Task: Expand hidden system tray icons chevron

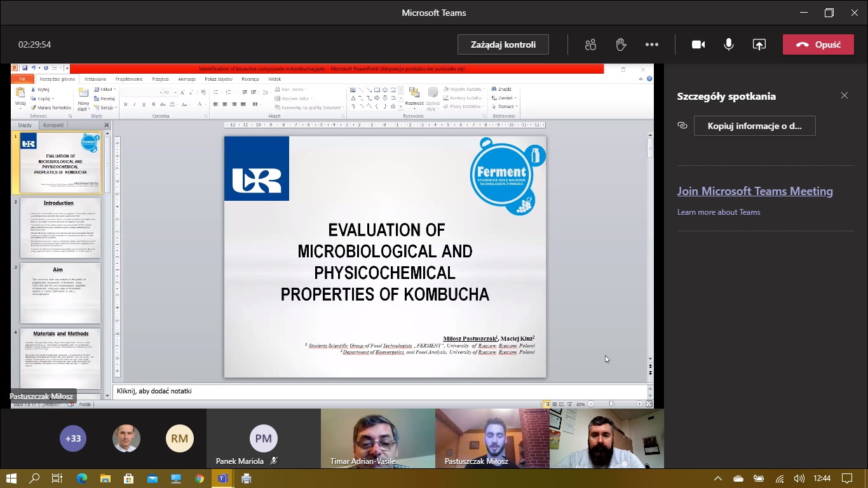Action: (x=718, y=478)
